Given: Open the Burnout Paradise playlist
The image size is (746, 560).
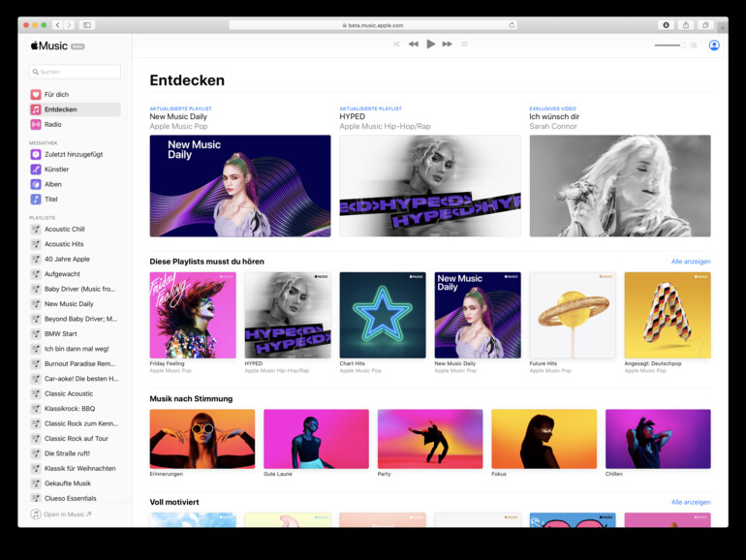Looking at the screenshot, I should click(x=75, y=363).
